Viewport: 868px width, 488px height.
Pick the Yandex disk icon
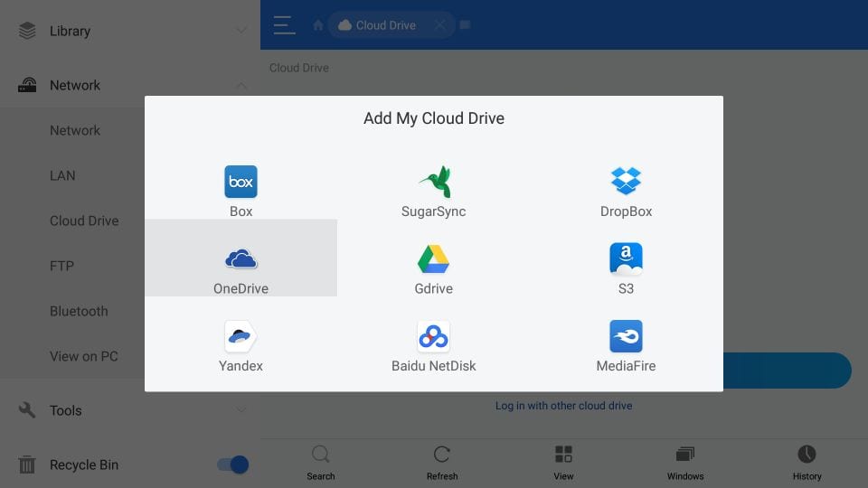241,336
